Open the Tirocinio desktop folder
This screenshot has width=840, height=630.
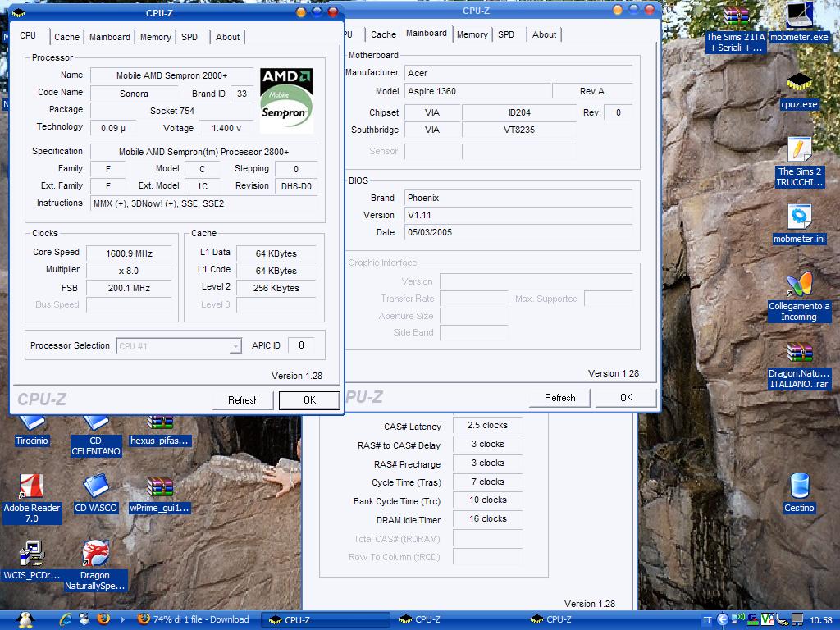[x=32, y=431]
